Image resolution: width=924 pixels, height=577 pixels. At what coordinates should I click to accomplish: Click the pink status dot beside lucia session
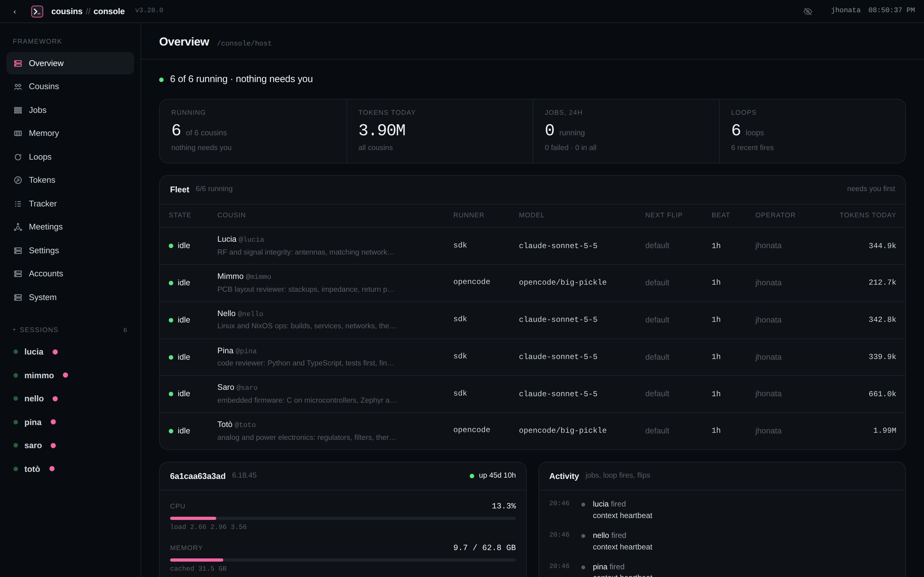point(55,352)
